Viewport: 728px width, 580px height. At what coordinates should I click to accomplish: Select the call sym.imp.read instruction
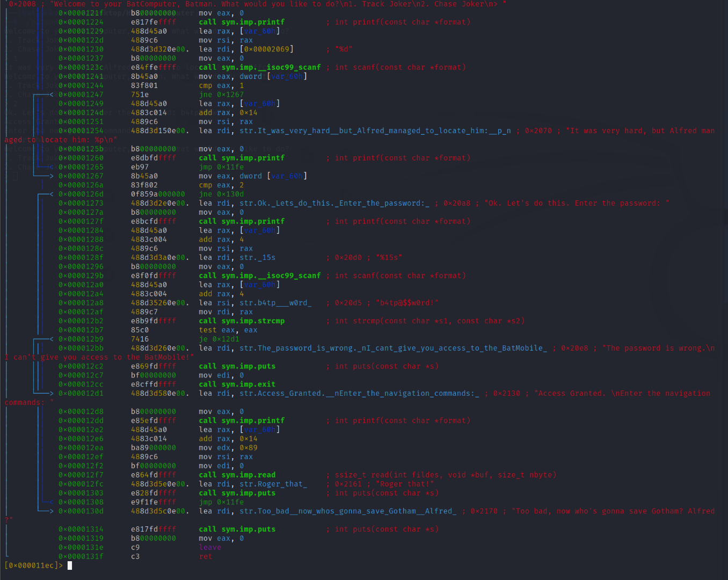tap(237, 475)
